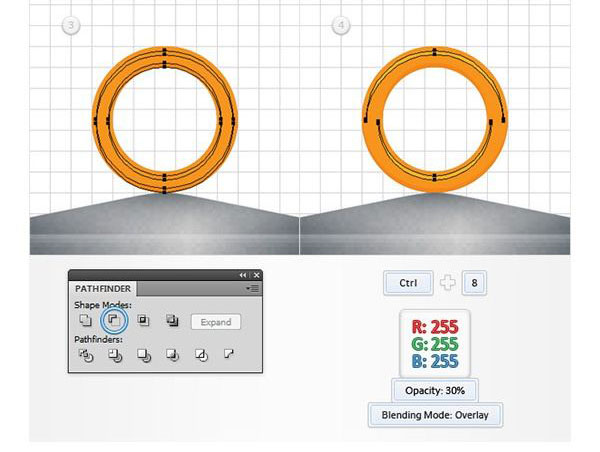Click the RGB 255 white color box
The image size is (600, 452).
tap(435, 344)
